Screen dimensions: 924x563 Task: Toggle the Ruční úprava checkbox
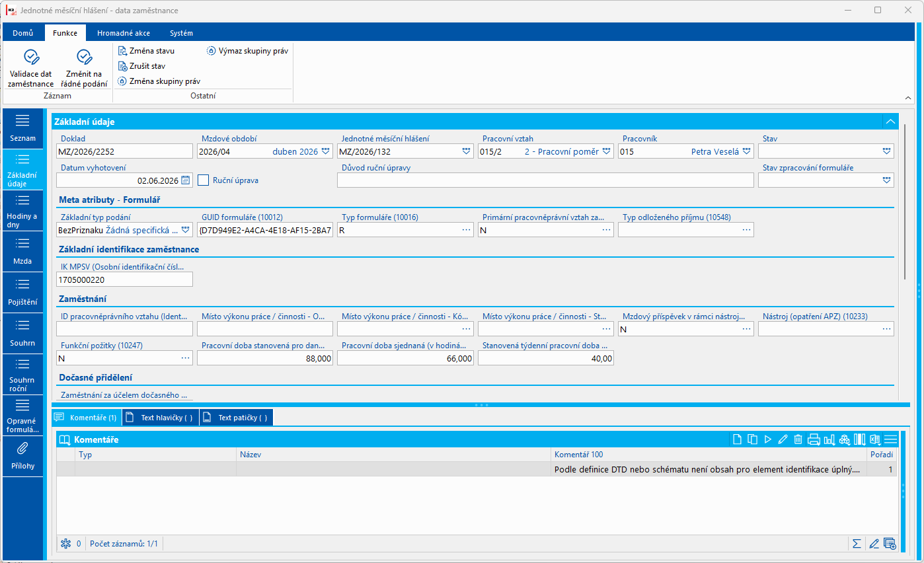[x=204, y=180]
